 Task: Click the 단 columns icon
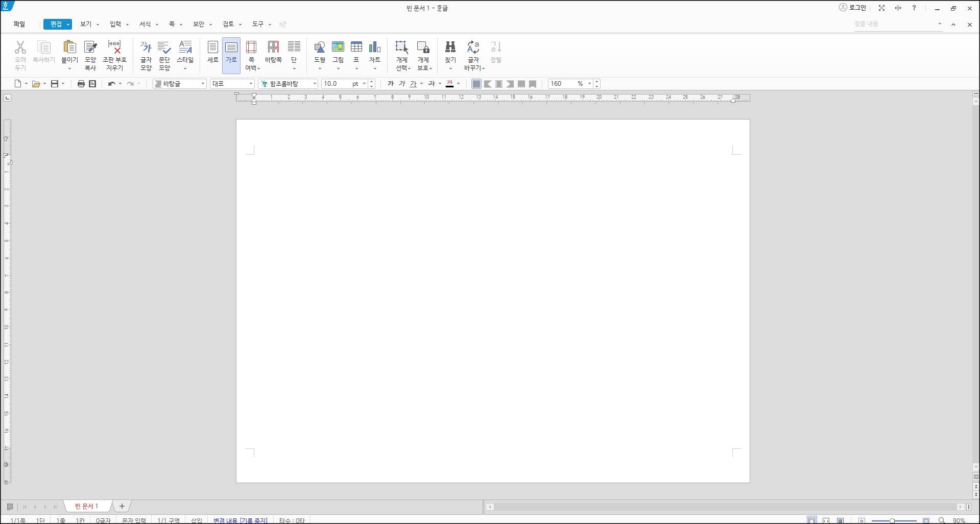294,47
